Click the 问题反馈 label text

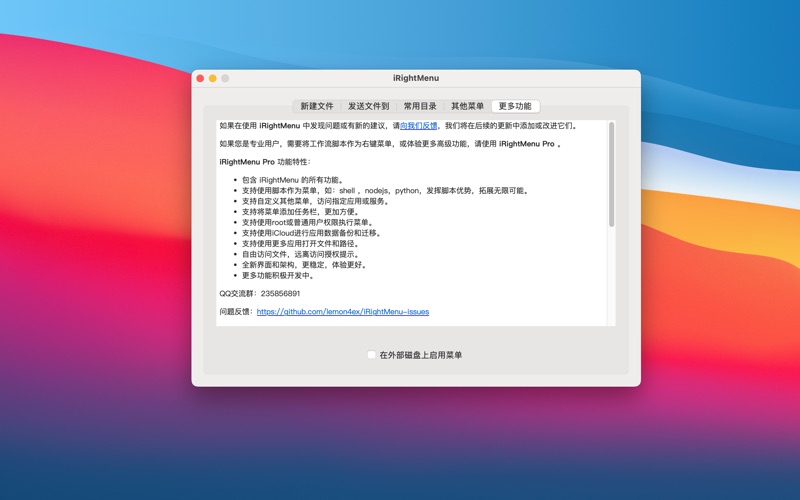click(238, 312)
